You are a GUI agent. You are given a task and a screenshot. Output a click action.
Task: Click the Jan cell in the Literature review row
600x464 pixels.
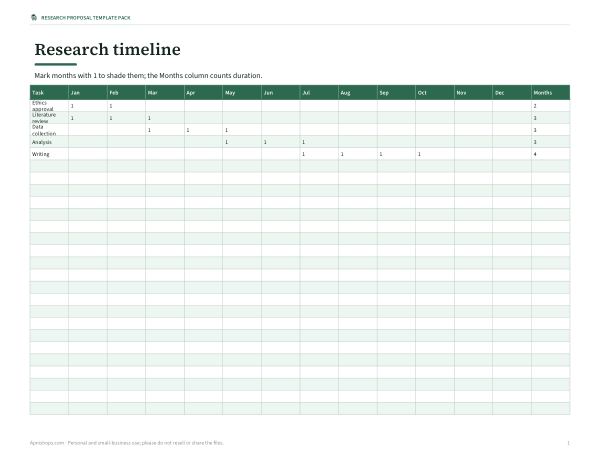click(x=88, y=118)
